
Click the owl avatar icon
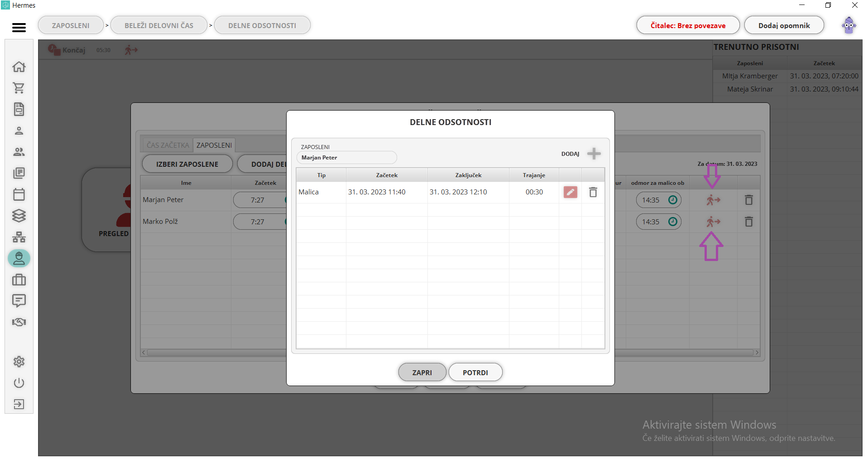click(x=849, y=25)
